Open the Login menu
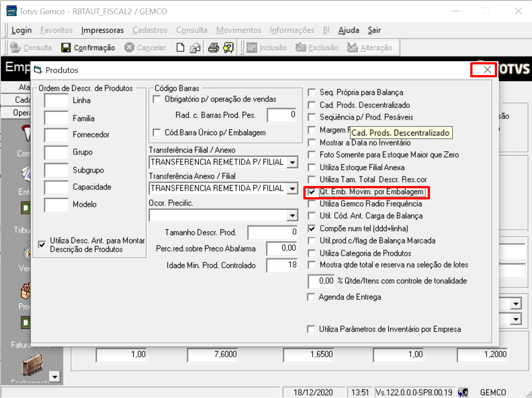 click(x=21, y=30)
